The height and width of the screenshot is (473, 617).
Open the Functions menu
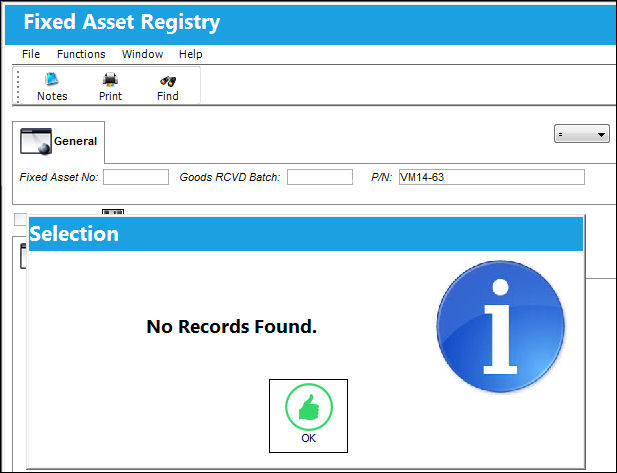(x=81, y=54)
